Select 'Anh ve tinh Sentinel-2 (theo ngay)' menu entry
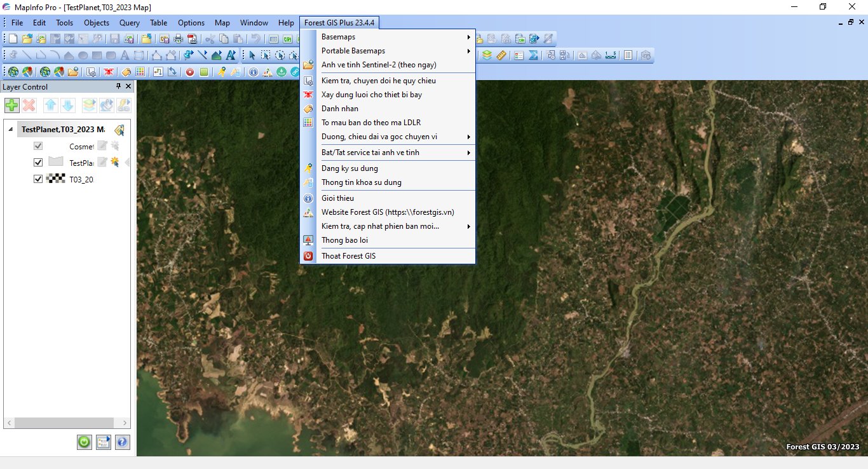The image size is (868, 469). (x=379, y=65)
